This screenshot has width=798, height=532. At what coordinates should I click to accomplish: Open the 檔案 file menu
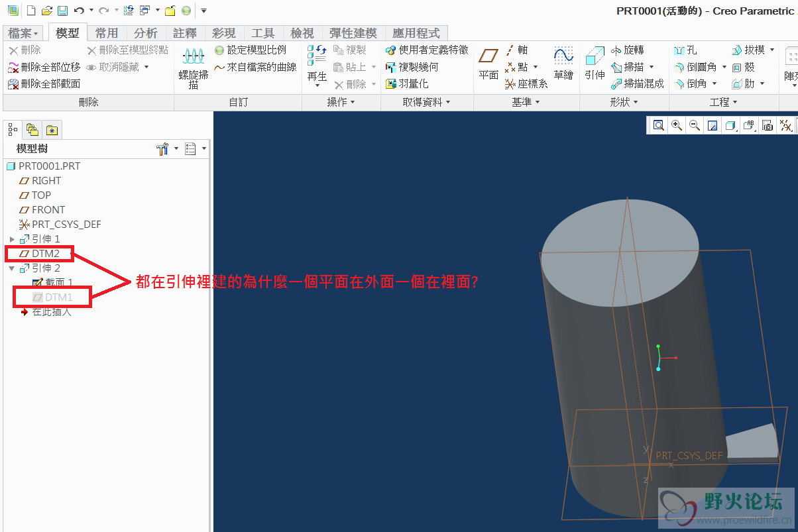pyautogui.click(x=25, y=33)
